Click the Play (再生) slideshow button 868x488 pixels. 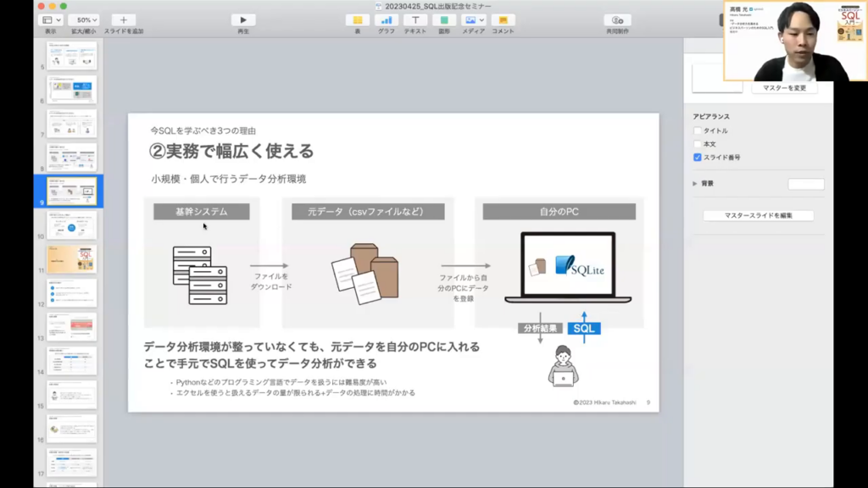coord(243,19)
